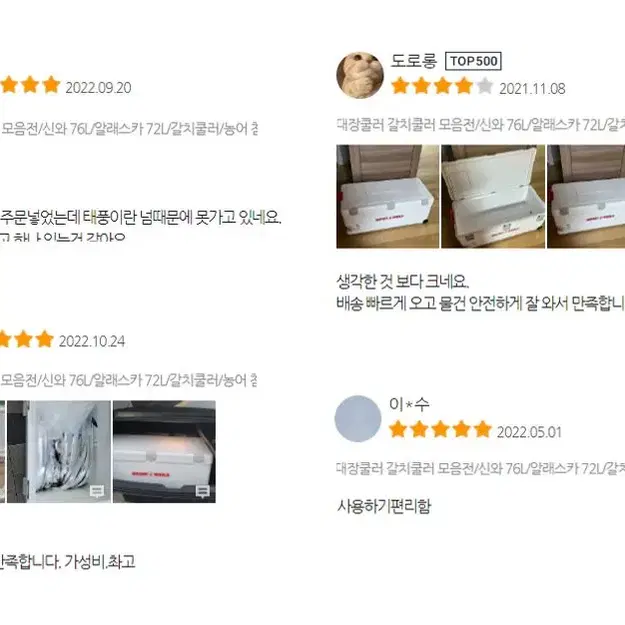Click the review text '사용하기편리함'

384,506
